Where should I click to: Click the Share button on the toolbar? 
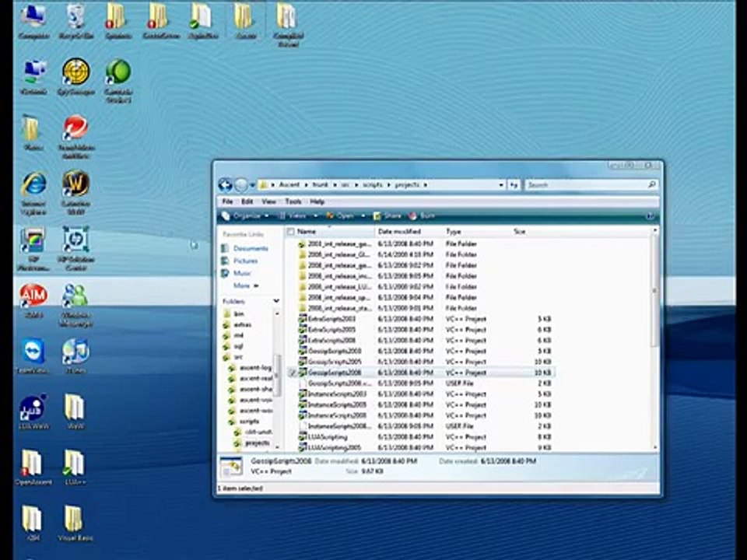[x=388, y=216]
